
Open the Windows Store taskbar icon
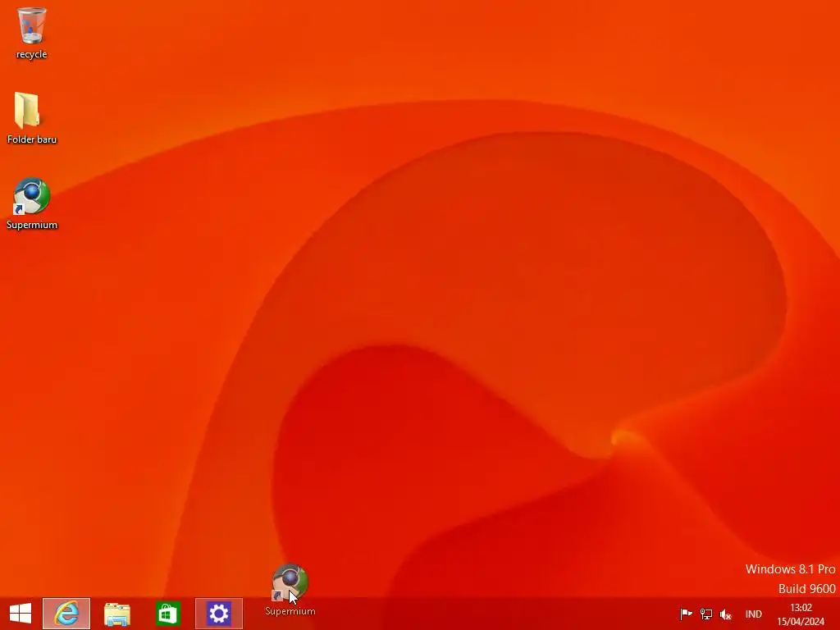click(167, 614)
